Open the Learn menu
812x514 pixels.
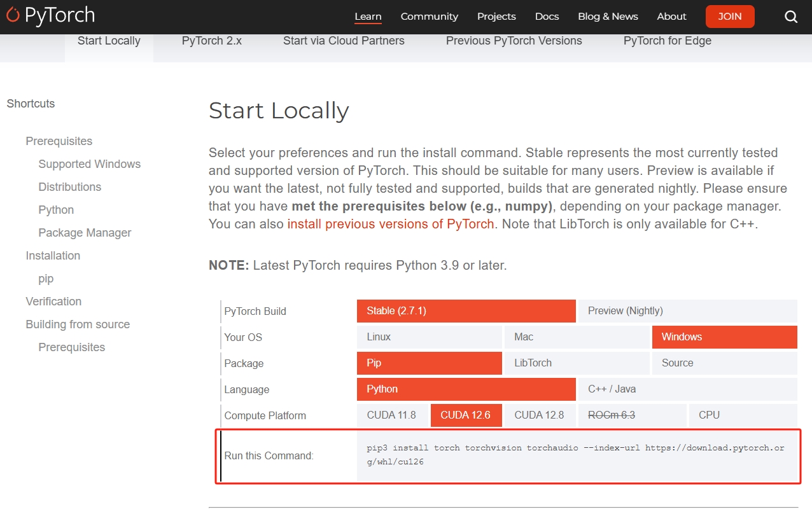pyautogui.click(x=368, y=17)
